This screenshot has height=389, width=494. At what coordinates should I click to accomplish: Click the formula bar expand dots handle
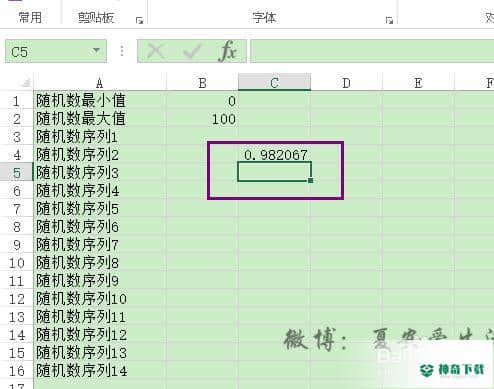pos(122,51)
